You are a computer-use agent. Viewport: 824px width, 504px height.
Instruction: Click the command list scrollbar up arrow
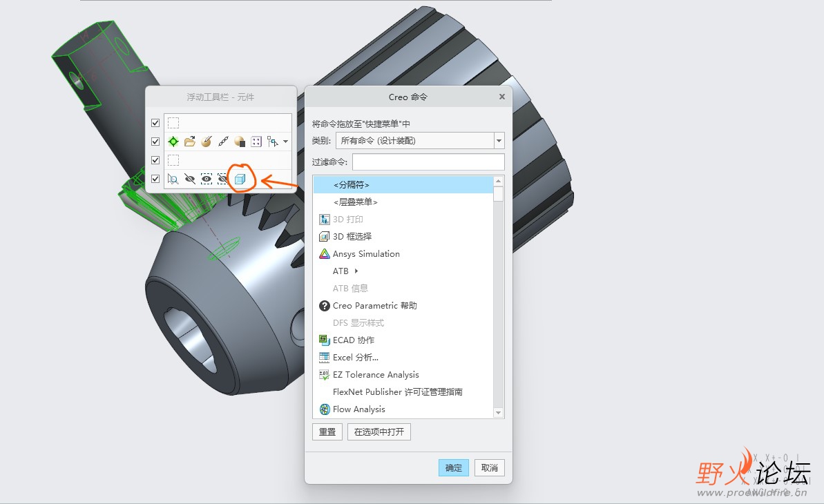point(498,181)
